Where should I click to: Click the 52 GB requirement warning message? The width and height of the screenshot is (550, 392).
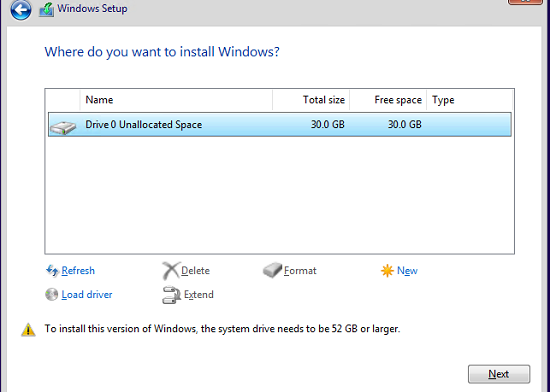click(x=222, y=329)
